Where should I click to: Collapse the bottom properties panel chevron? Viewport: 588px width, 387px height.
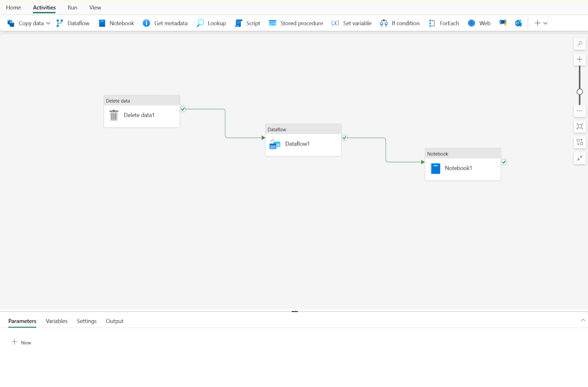[x=583, y=320]
